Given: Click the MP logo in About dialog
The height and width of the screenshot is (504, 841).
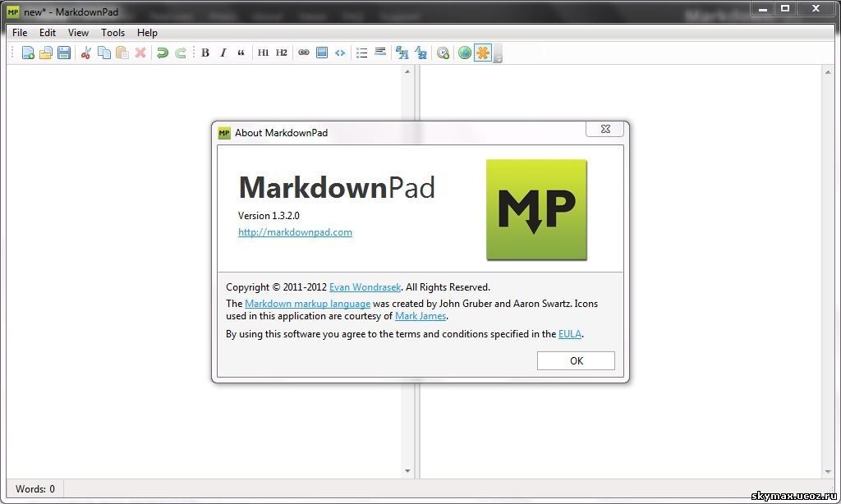Looking at the screenshot, I should pos(536,209).
